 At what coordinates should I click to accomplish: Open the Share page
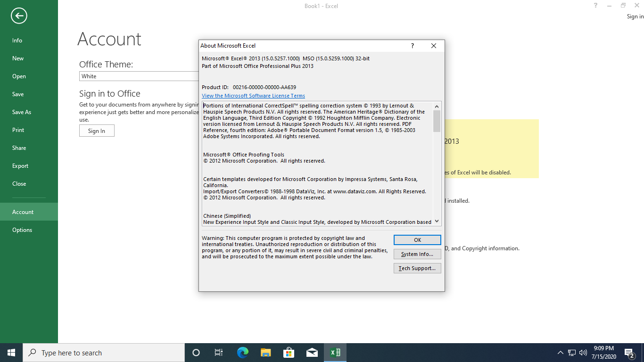pos(29,148)
